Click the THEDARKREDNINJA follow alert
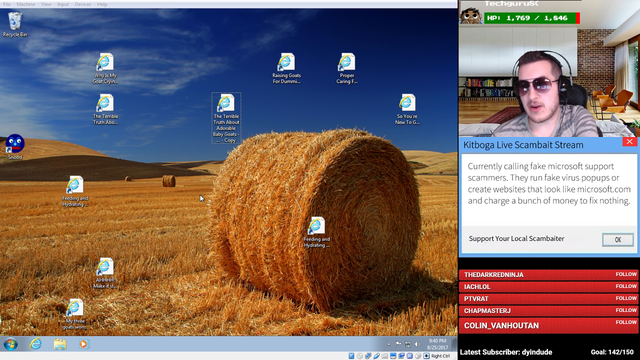This screenshot has width=640, height=360. 548,275
